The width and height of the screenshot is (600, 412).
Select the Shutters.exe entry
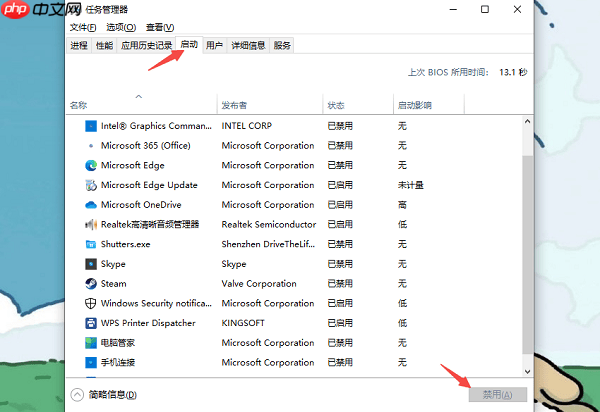pos(126,244)
